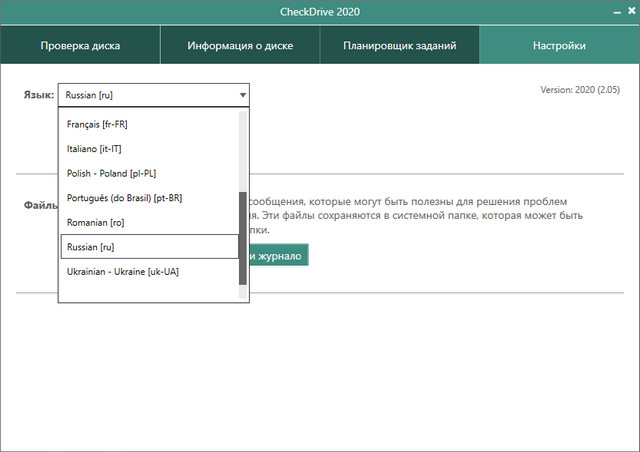Select the Настройки tab
The image size is (640, 452).
point(559,45)
